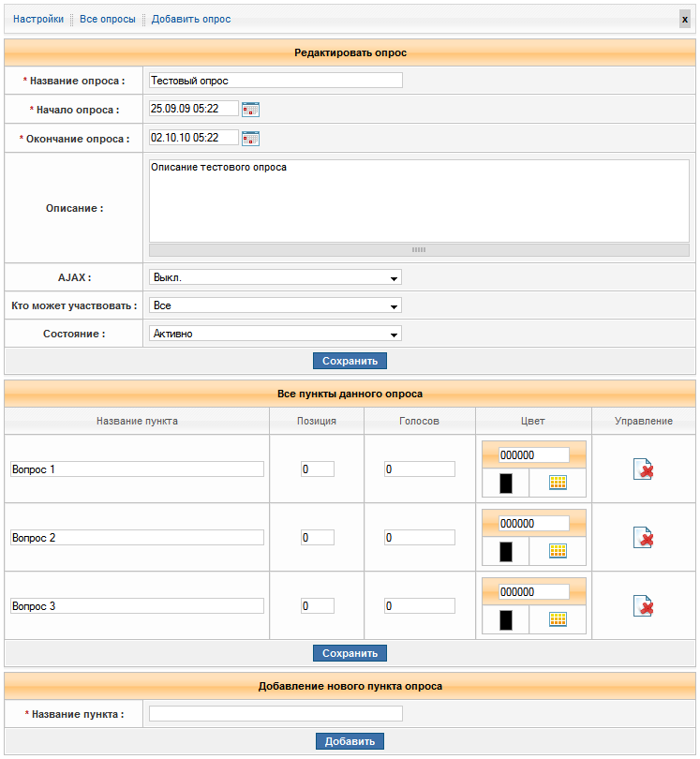This screenshot has height=759, width=700.
Task: Open the Кто может участвовать dropdown
Action: [276, 305]
